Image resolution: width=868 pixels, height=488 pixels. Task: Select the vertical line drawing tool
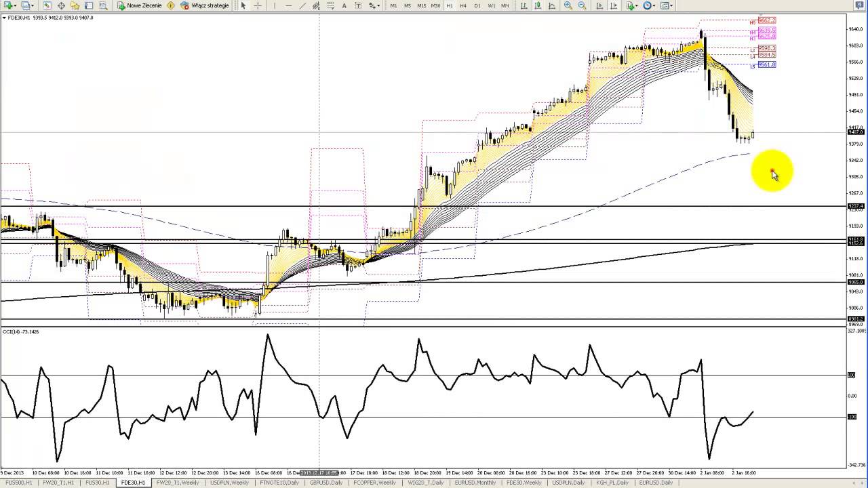(x=275, y=5)
